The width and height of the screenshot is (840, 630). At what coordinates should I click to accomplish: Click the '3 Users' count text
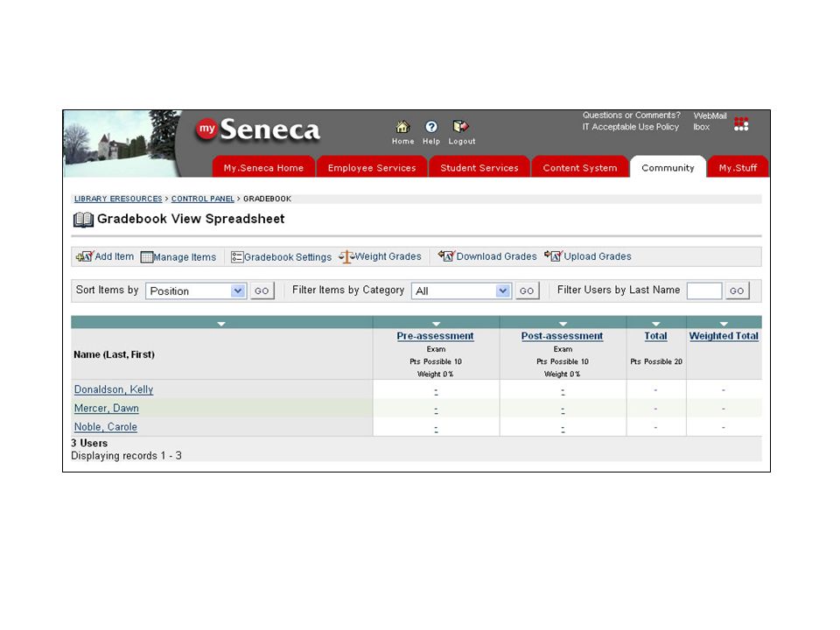pos(89,443)
